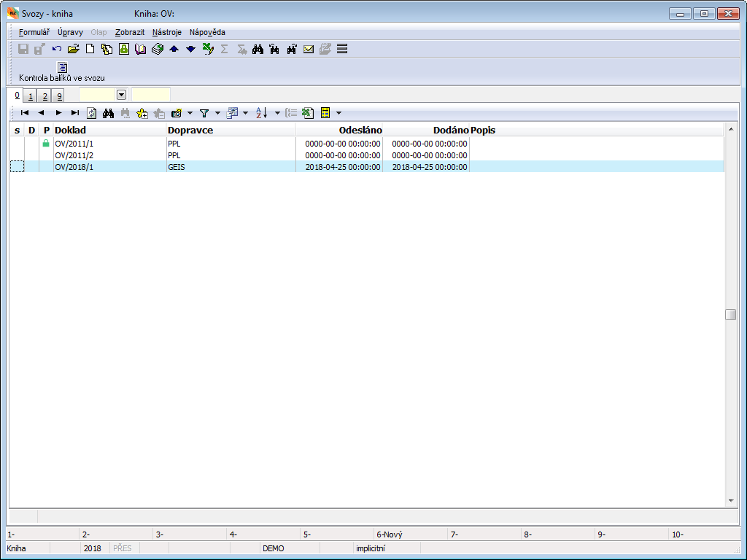Switch to tab 2

coord(44,96)
